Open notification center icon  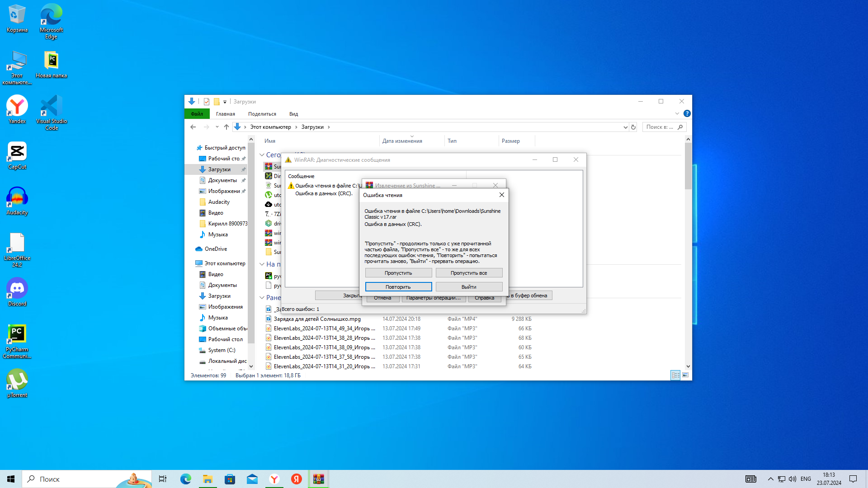tap(853, 479)
